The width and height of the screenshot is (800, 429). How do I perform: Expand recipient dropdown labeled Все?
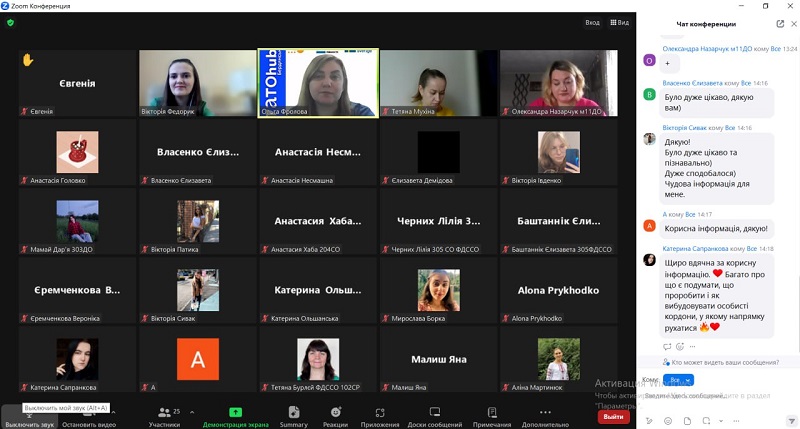click(677, 380)
